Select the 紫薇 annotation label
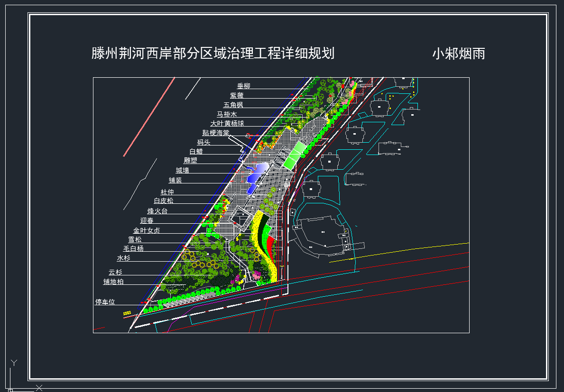Viewport: 564px width, 392px height. tap(237, 95)
